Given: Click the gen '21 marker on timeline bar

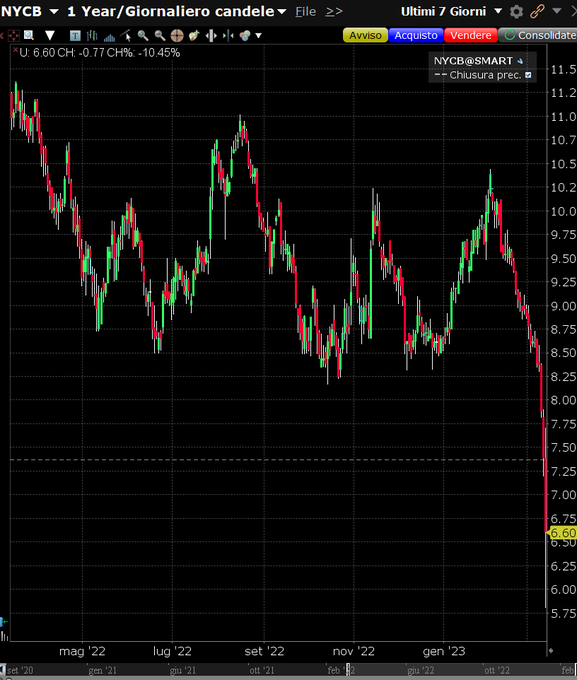Looking at the screenshot, I should pyautogui.click(x=103, y=670).
